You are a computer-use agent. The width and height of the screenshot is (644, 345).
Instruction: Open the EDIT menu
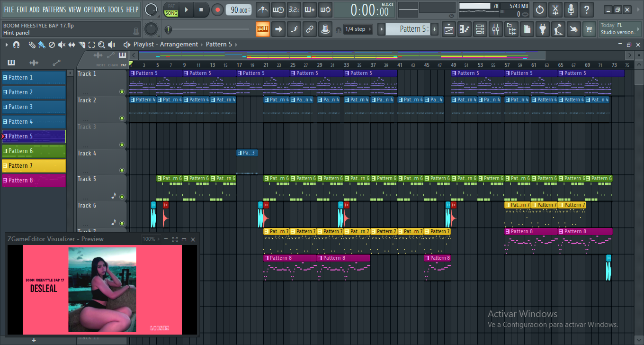[x=22, y=9]
